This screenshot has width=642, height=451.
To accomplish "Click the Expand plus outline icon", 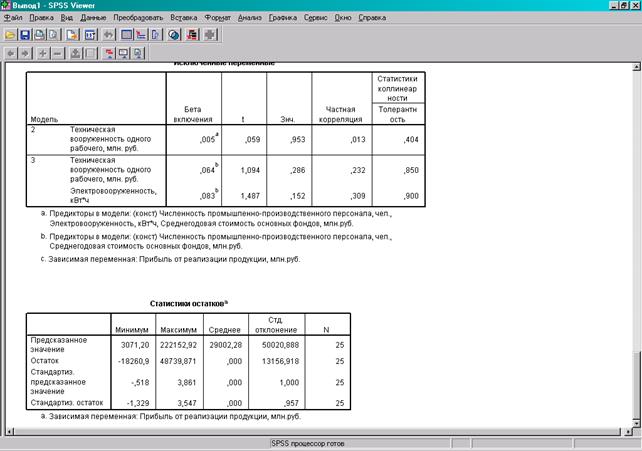I will (x=43, y=53).
